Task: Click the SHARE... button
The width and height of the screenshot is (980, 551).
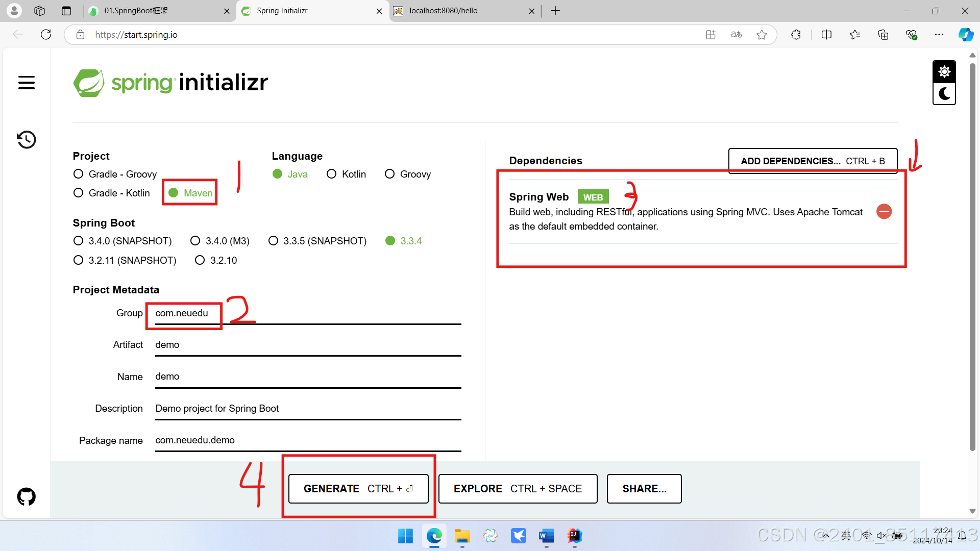Action: [x=644, y=489]
